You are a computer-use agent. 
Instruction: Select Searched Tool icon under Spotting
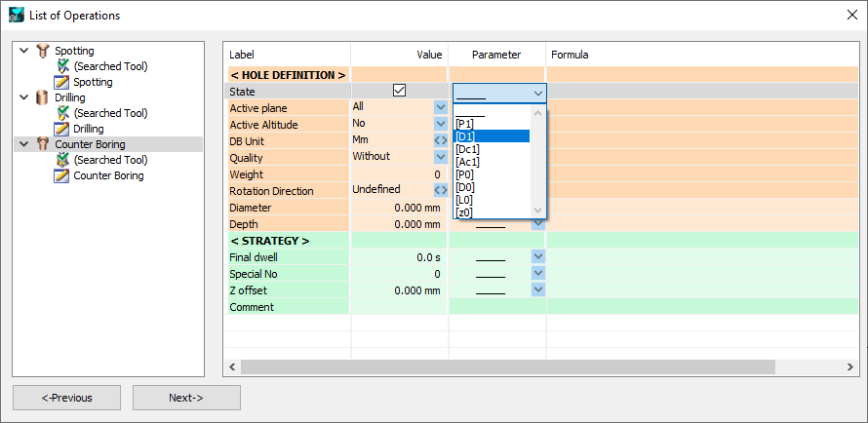pos(62,66)
